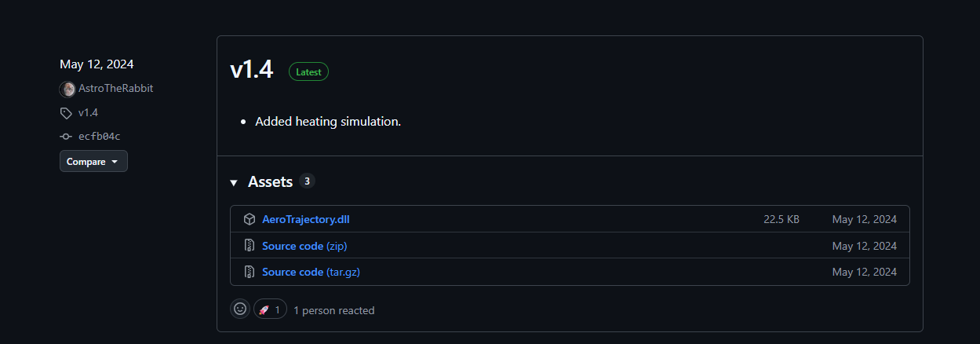Viewport: 980px width, 344px height.
Task: Collapse the Assets section triangle
Action: tap(234, 182)
